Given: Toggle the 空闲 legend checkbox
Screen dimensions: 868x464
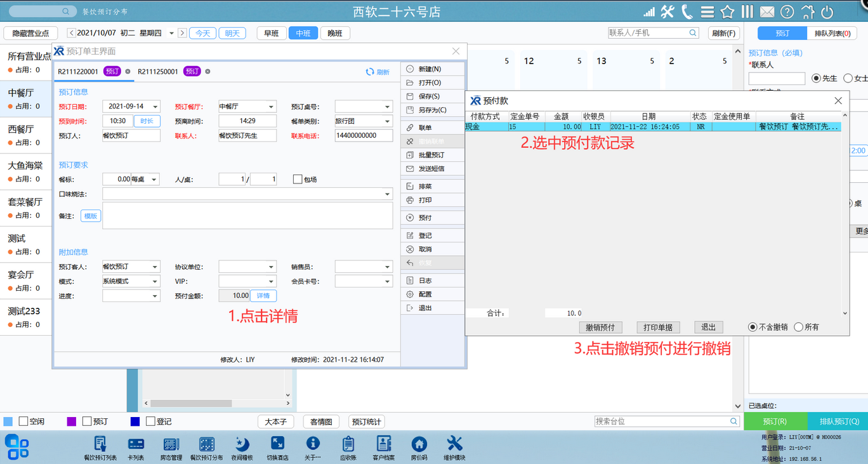Looking at the screenshot, I should (23, 421).
